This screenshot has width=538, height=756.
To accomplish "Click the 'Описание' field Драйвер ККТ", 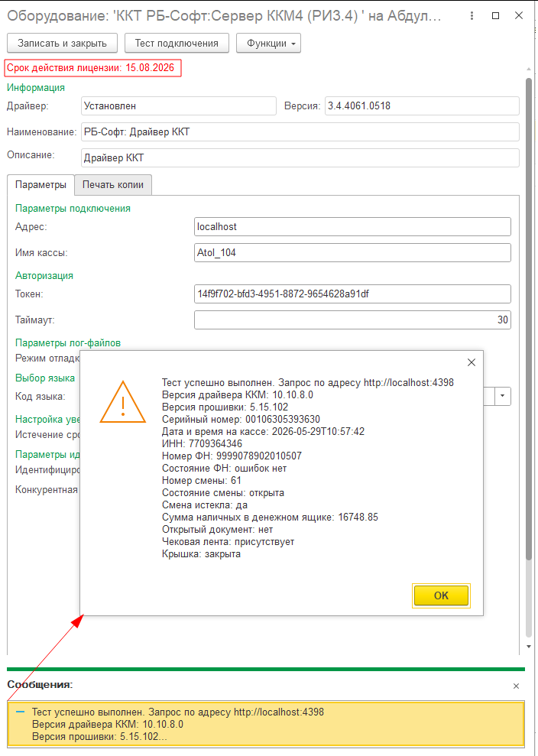I will point(300,157).
